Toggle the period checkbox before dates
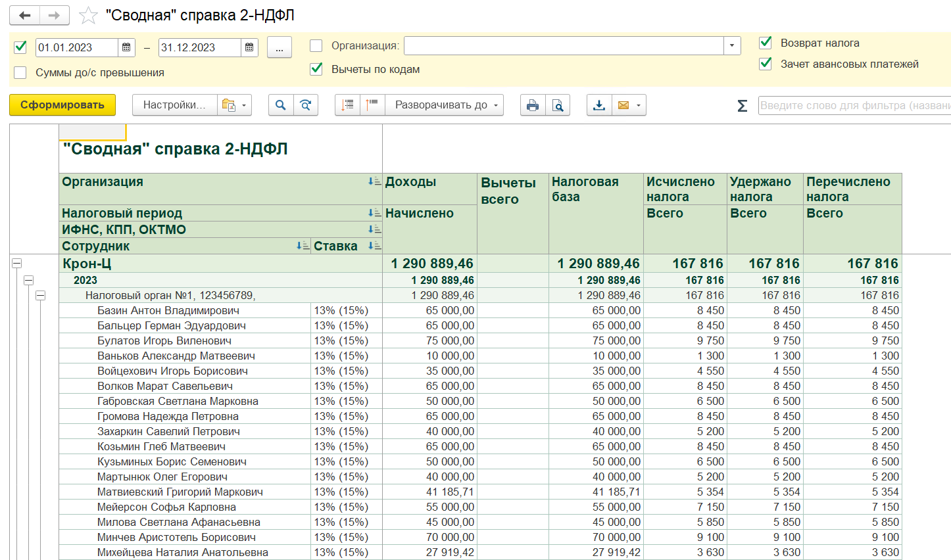This screenshot has height=560, width=951. [20, 47]
